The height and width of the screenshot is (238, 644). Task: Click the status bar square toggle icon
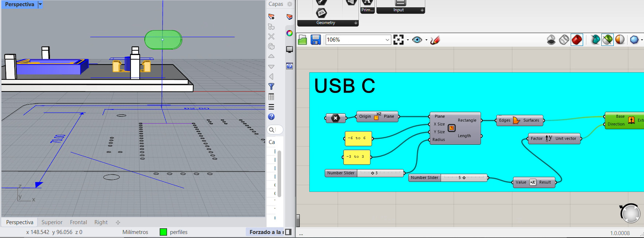point(288,232)
